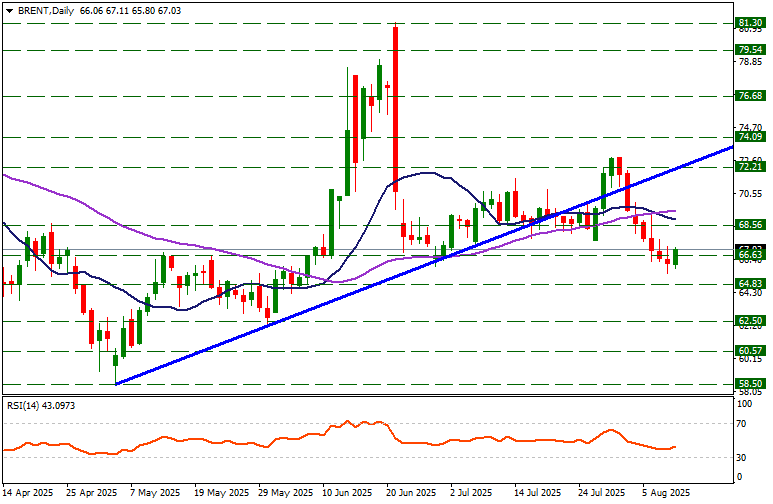Click the 7 May 2025 date label
The image size is (773, 504).
click(x=155, y=493)
